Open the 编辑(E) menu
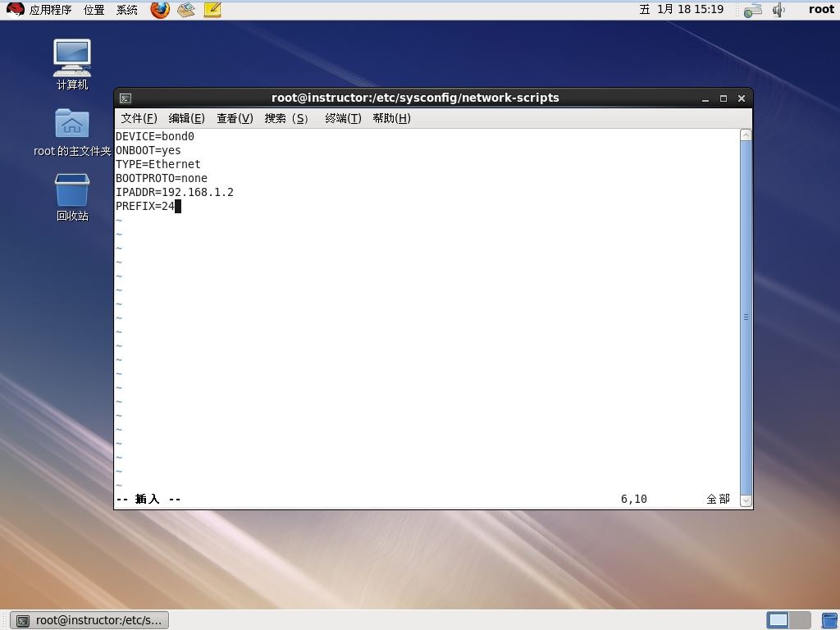The width and height of the screenshot is (840, 630). pos(186,118)
